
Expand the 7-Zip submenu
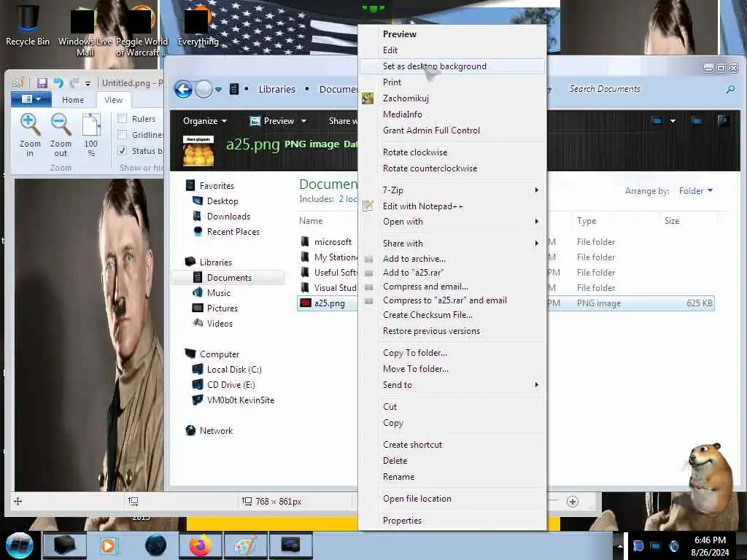pos(452,190)
